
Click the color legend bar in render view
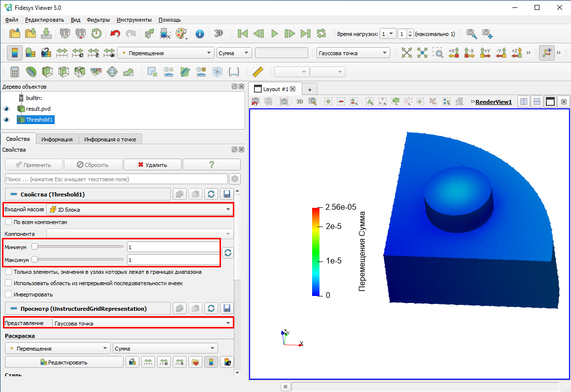pyautogui.click(x=316, y=251)
